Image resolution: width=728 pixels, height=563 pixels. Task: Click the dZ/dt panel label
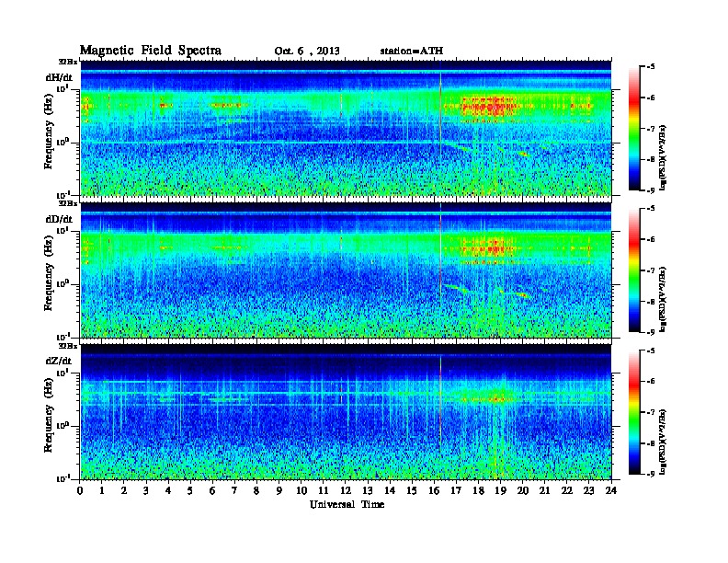point(59,361)
